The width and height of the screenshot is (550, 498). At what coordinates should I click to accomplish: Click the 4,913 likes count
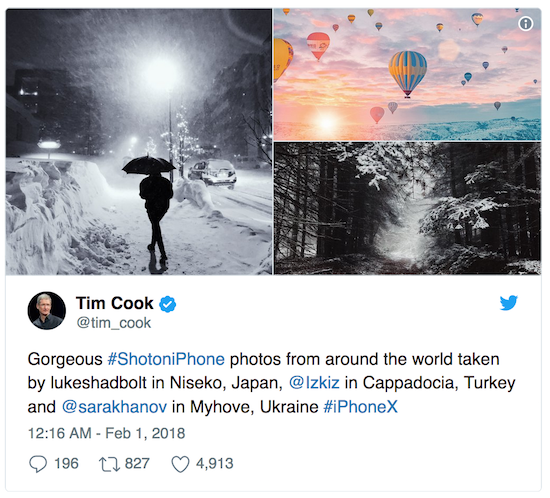click(x=215, y=464)
